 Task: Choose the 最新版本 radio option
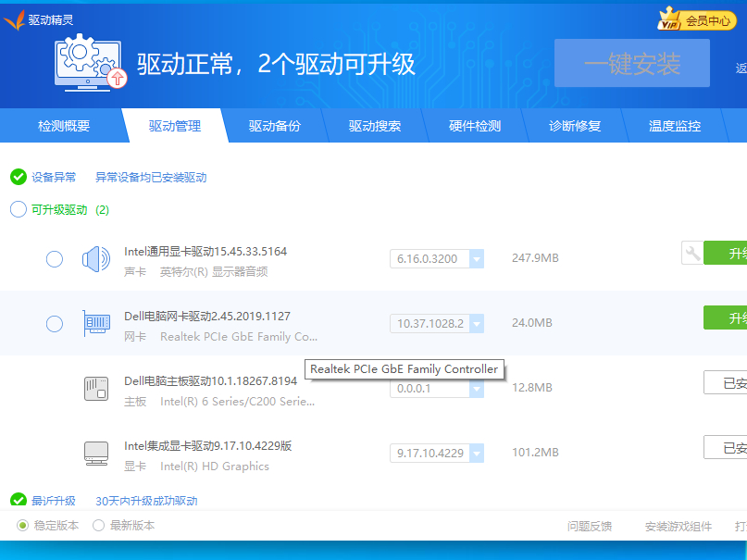pyautogui.click(x=99, y=526)
